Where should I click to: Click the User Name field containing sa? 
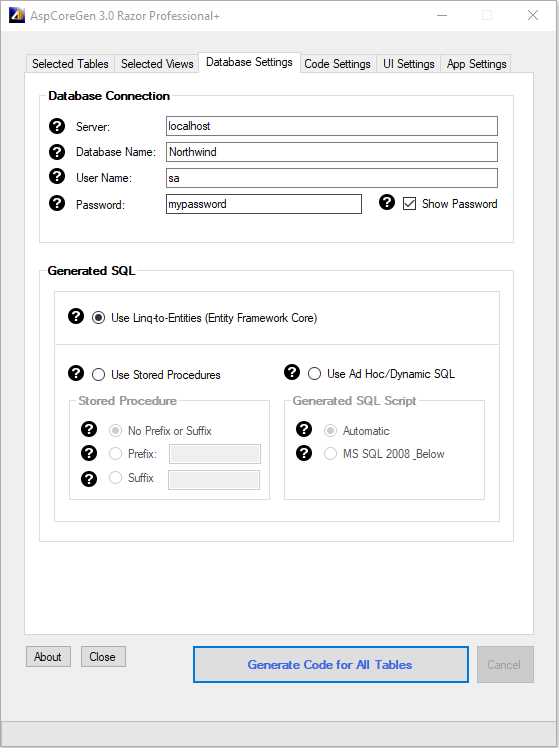point(331,178)
